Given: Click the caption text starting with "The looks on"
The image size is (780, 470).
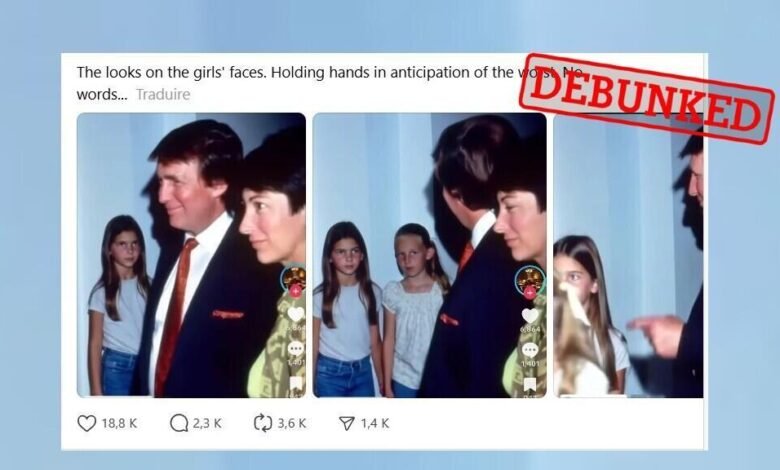Looking at the screenshot, I should pos(328,83).
